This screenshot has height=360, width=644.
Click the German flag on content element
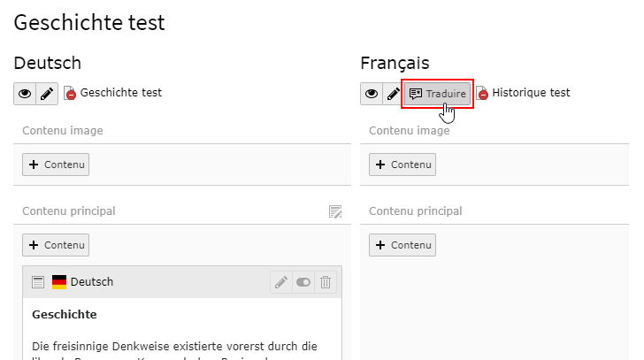(59, 282)
